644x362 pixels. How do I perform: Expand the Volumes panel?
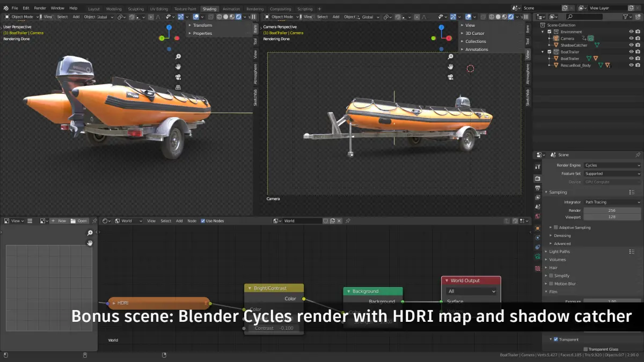click(x=557, y=260)
